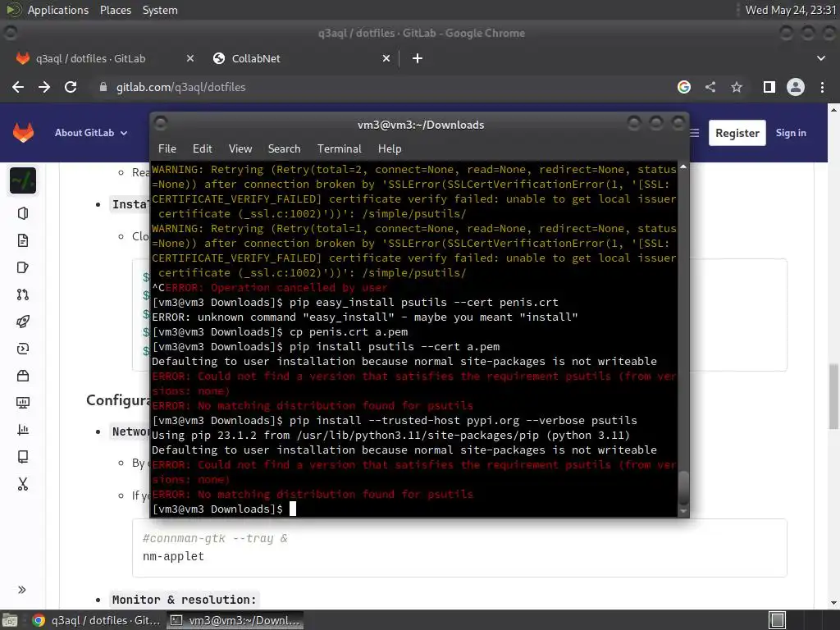Image resolution: width=840 pixels, height=630 pixels.
Task: Click the terminal vertical scrollbar thumb
Action: point(683,486)
